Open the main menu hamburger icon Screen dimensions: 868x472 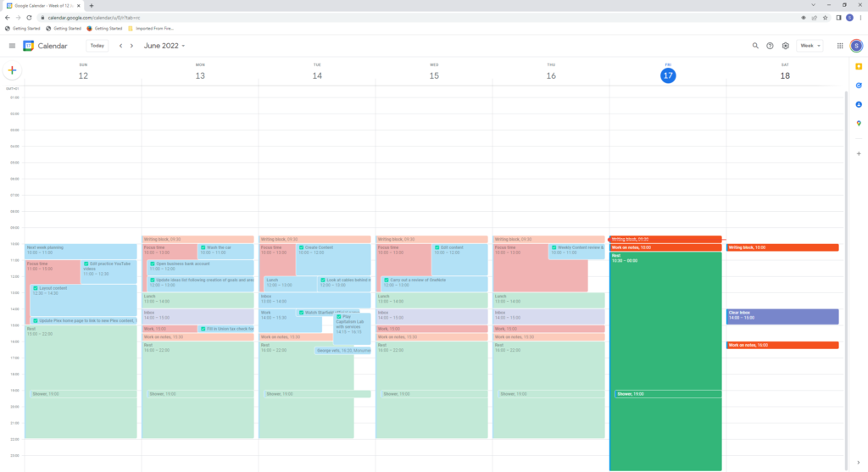click(x=12, y=46)
